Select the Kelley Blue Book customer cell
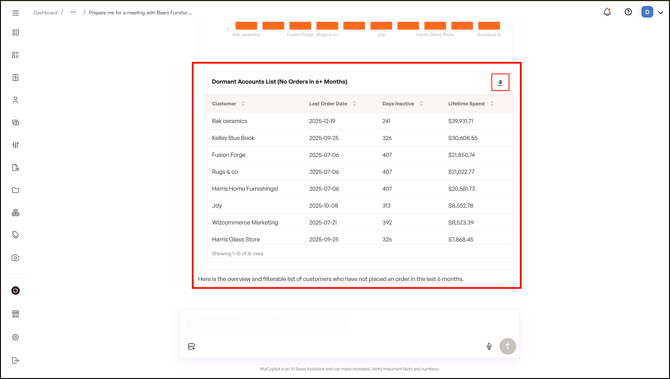Viewport: 670px width, 379px height. click(x=233, y=138)
